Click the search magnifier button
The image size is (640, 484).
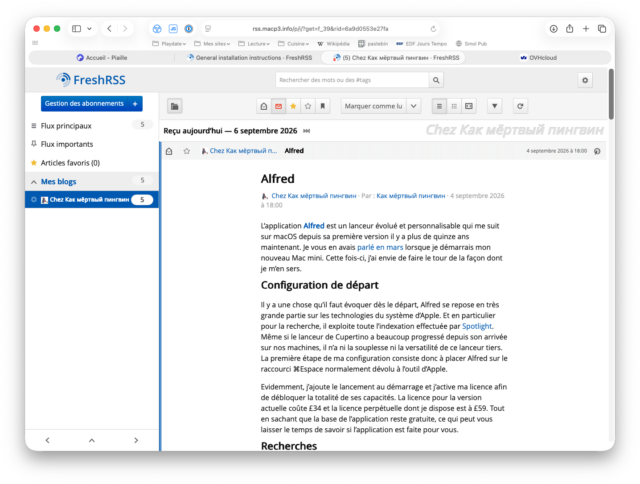(x=436, y=80)
